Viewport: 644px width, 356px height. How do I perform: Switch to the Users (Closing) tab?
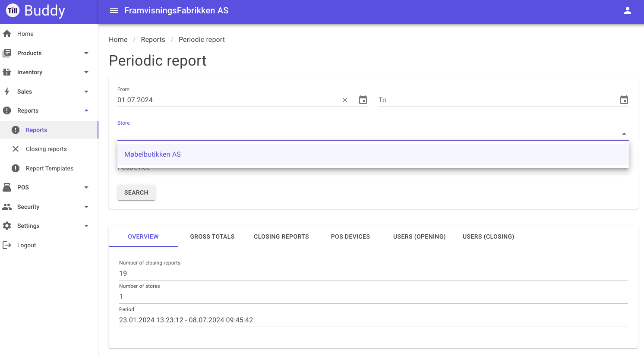489,236
